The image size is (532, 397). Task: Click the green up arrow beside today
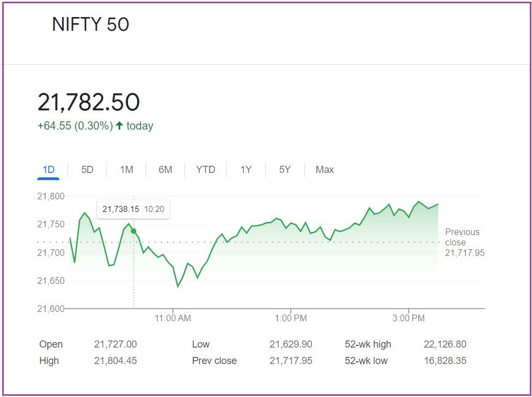tap(120, 126)
